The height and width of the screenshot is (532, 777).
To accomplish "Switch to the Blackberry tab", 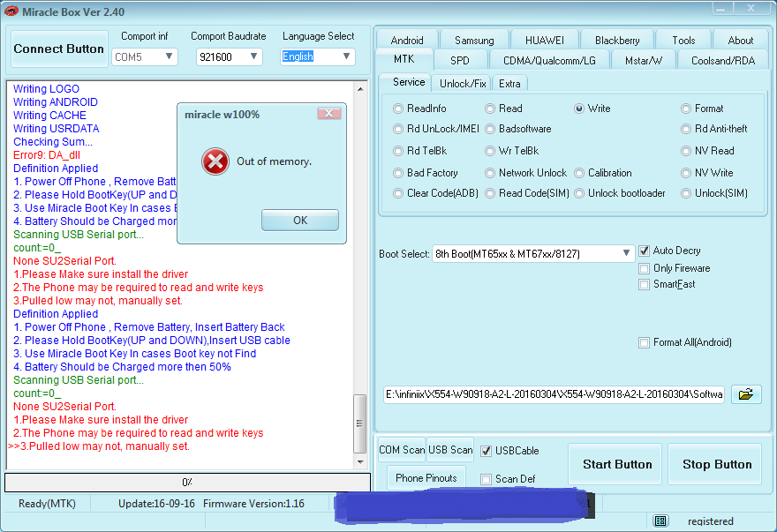I will tap(617, 40).
